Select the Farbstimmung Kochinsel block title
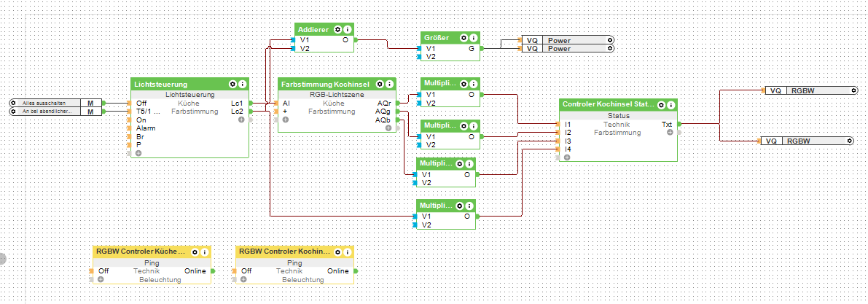The image size is (868, 304). pos(325,84)
